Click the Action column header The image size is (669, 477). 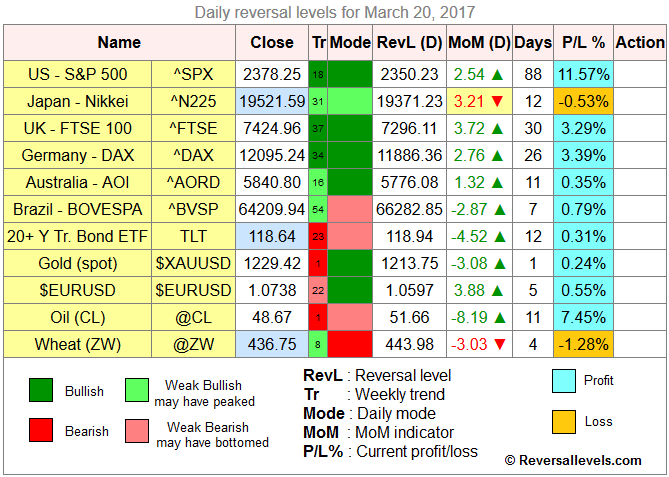click(x=640, y=42)
